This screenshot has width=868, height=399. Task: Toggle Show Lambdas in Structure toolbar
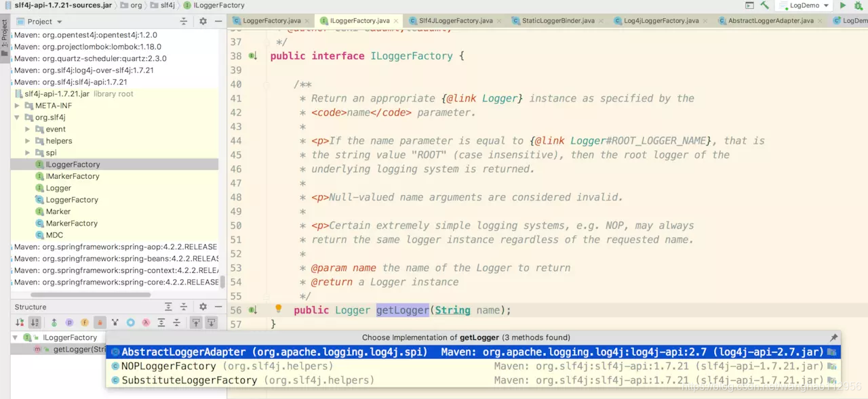click(146, 322)
